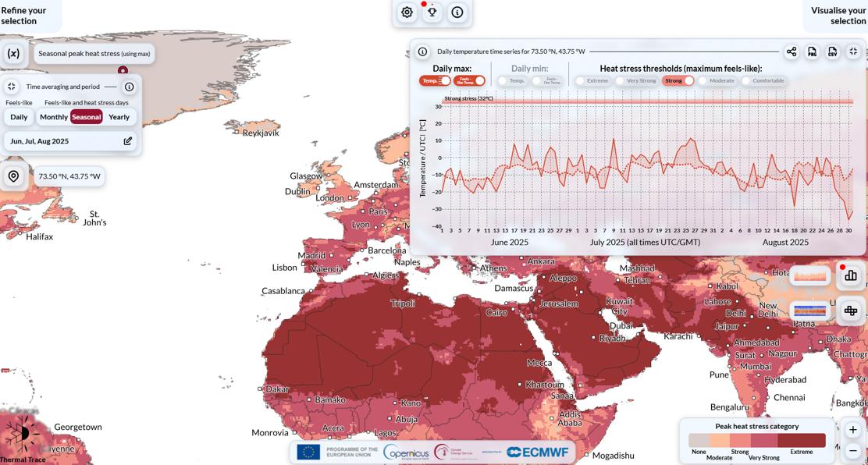This screenshot has height=465, width=868.
Task: Collapse the time series chart panel
Action: pos(853,51)
